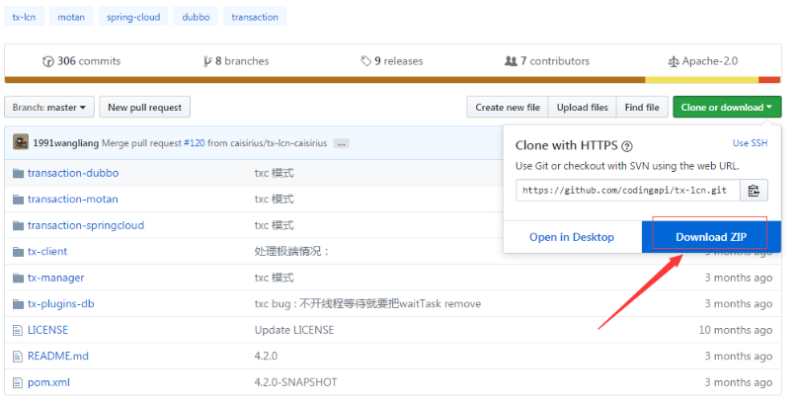The height and width of the screenshot is (411, 786).
Task: Click the tx-lcn topic tag
Action: coord(24,17)
